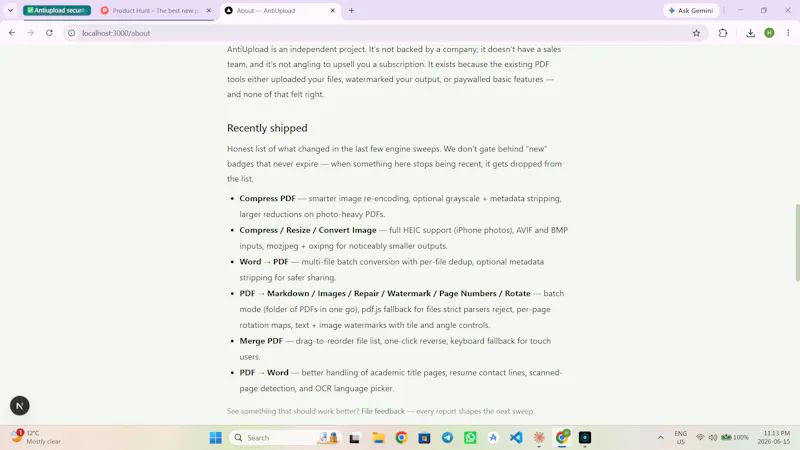The height and width of the screenshot is (450, 800).
Task: Click the Compress / Resize / Convert Image item
Action: (308, 230)
